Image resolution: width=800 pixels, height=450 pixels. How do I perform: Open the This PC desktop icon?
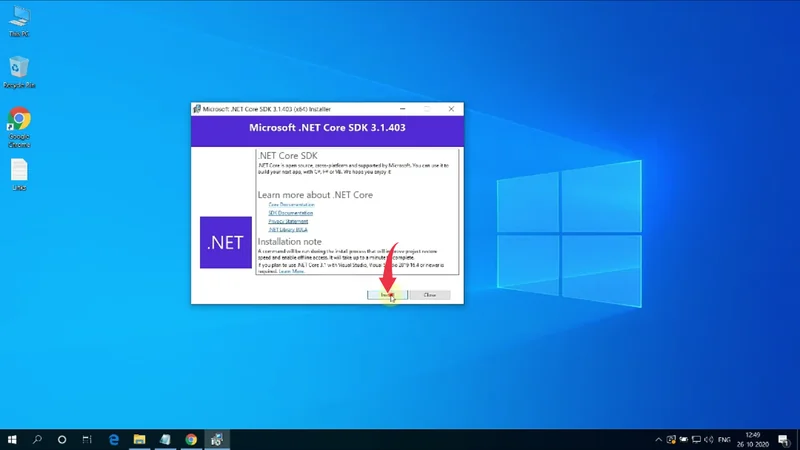18,20
